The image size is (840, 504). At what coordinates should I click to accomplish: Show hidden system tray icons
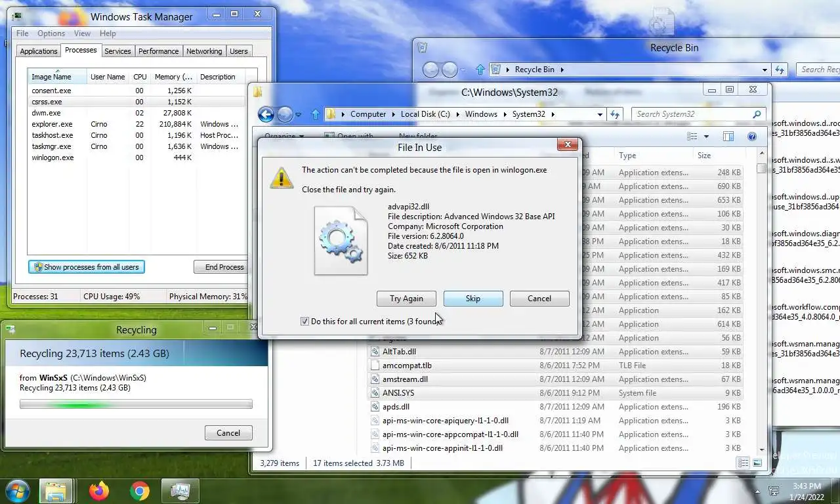point(757,491)
